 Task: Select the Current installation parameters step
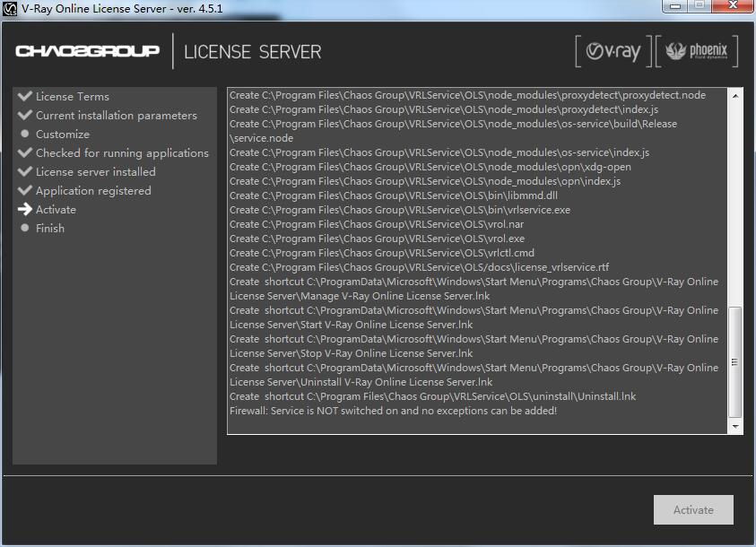coord(116,116)
